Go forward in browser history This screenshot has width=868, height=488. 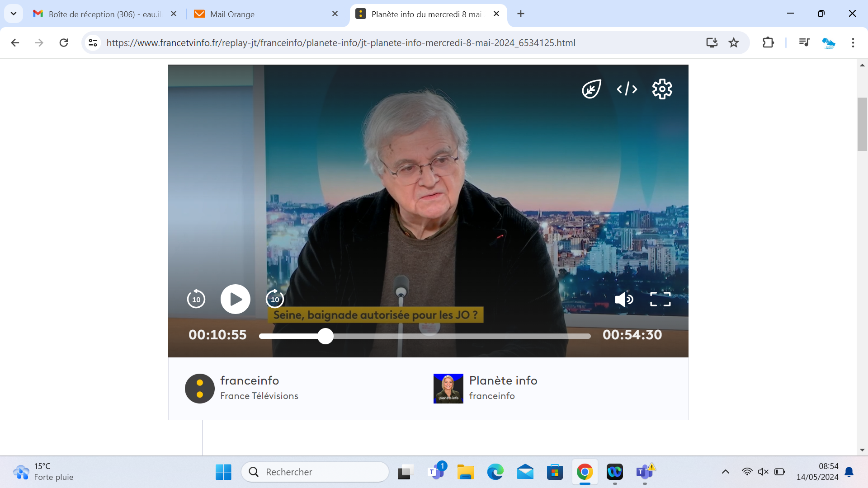tap(39, 42)
